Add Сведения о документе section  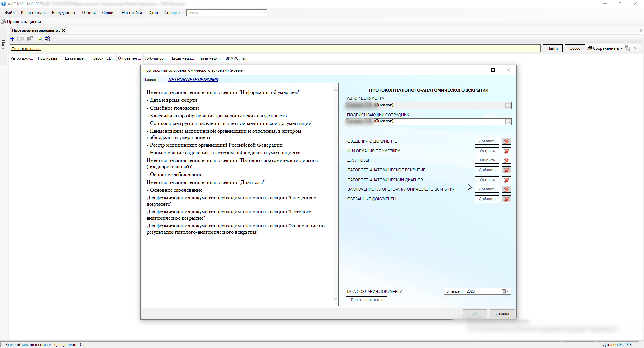487,141
